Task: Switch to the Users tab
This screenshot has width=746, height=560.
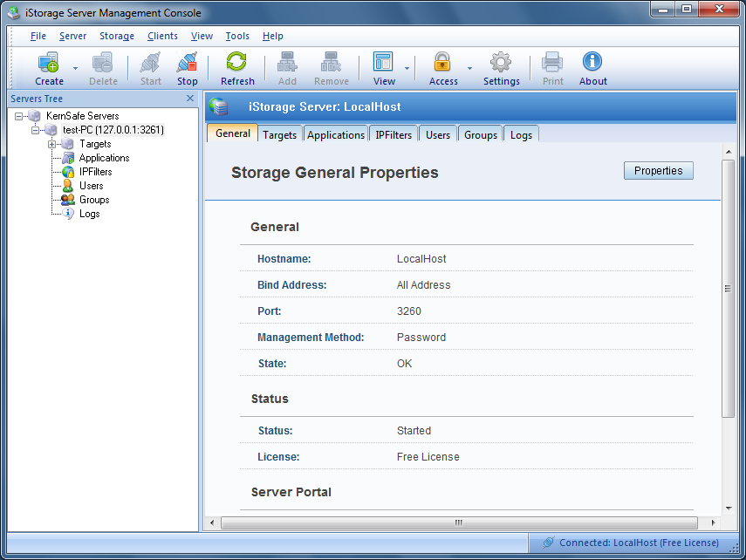Action: pos(438,134)
